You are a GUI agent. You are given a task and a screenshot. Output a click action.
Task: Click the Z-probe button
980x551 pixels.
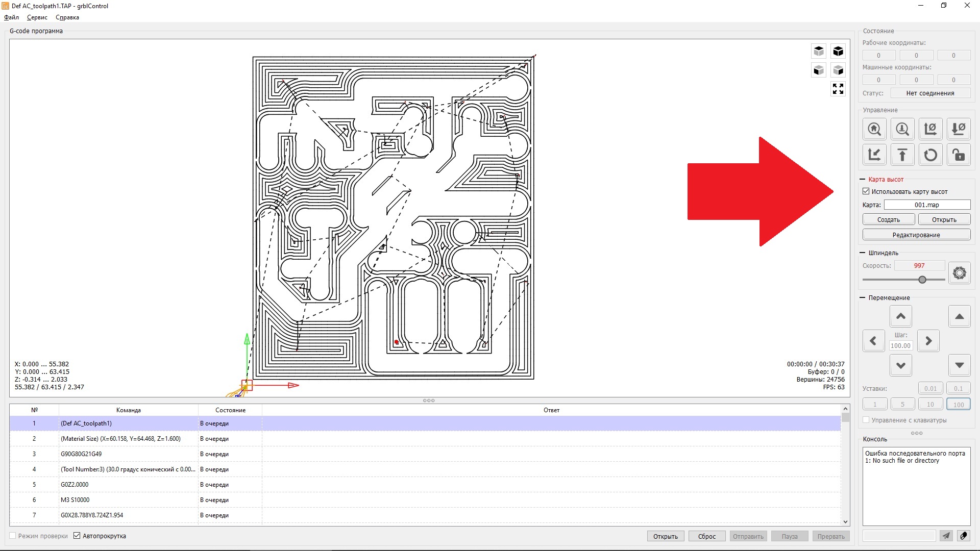pyautogui.click(x=902, y=129)
